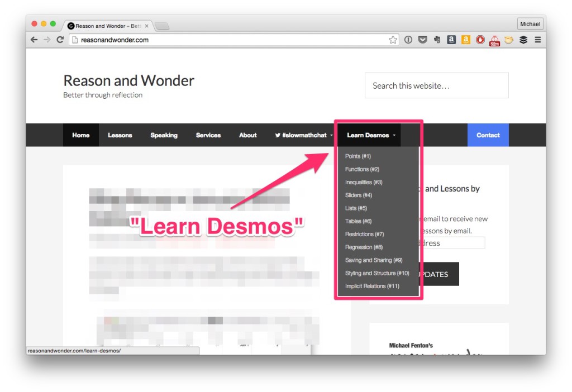Image resolution: width=572 pixels, height=392 pixels.
Task: Click the blue Contact button
Action: coord(488,135)
